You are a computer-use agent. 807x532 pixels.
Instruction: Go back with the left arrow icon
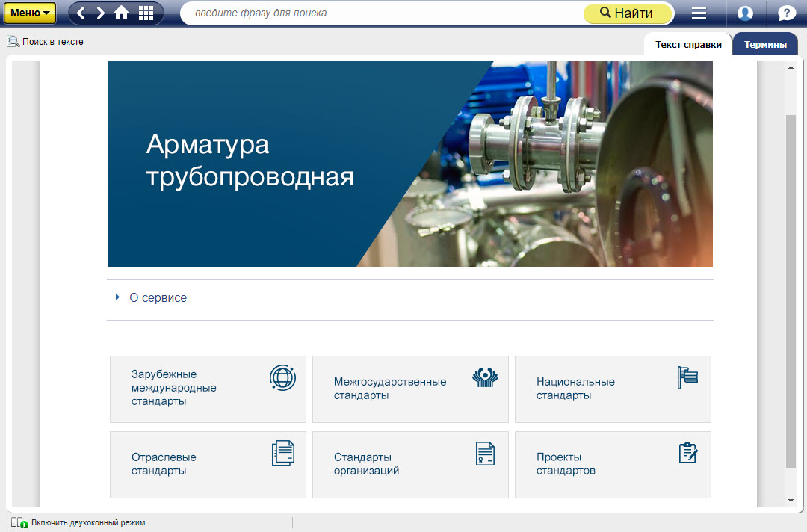pyautogui.click(x=81, y=13)
